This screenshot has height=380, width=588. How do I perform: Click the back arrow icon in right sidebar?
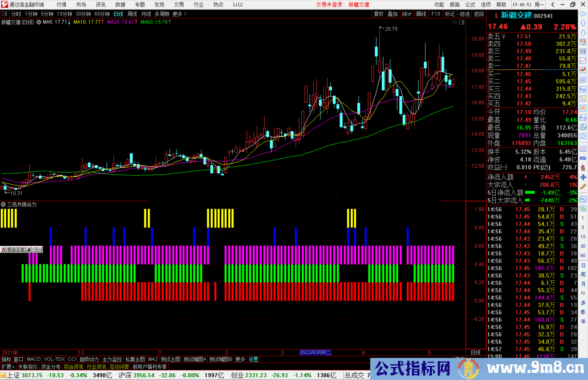pyautogui.click(x=583, y=14)
